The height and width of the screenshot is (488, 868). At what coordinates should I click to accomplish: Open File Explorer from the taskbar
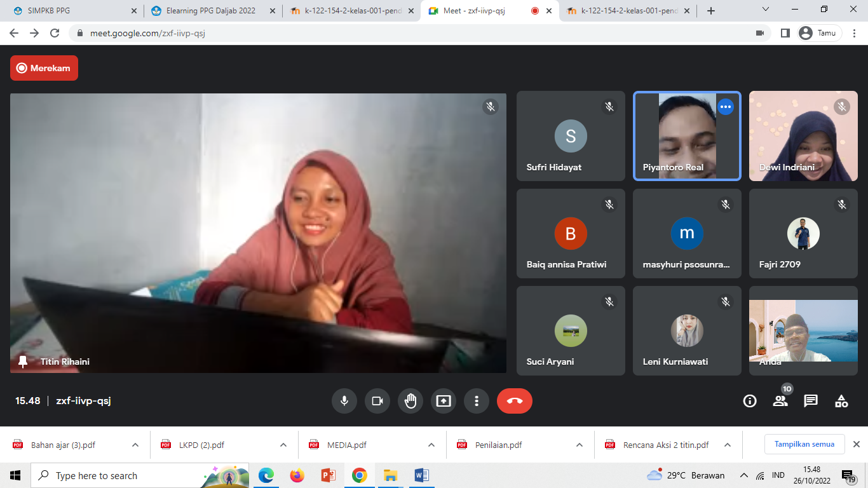click(390, 475)
